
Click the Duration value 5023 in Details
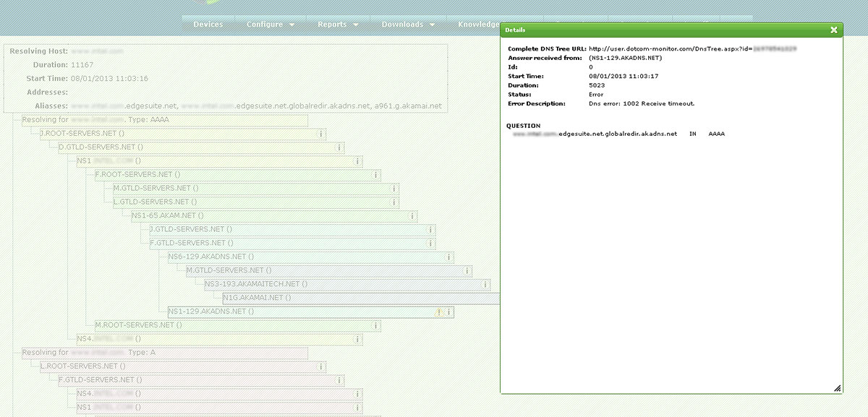(597, 85)
